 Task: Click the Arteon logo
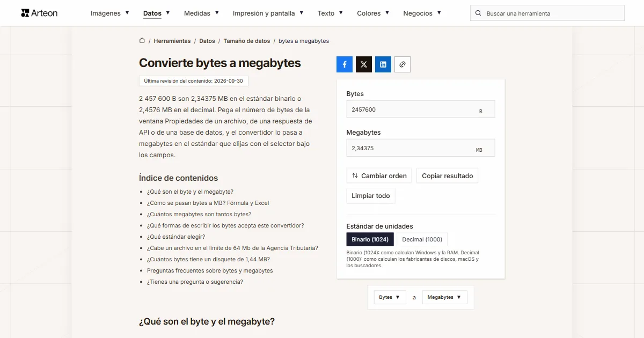39,13
